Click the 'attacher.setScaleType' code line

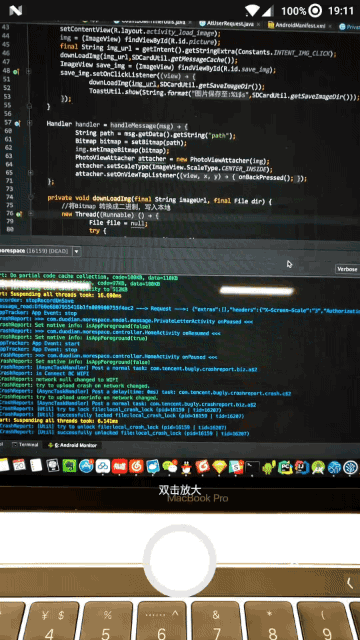pos(173,167)
